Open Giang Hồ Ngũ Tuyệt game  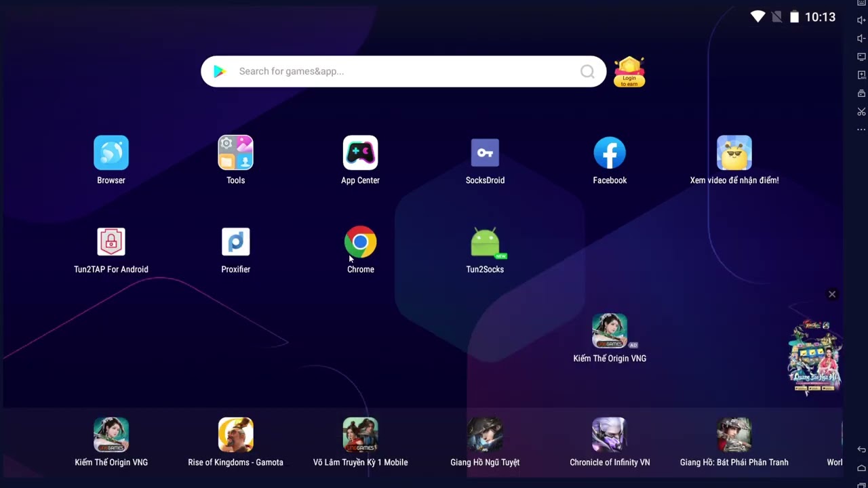(x=485, y=434)
